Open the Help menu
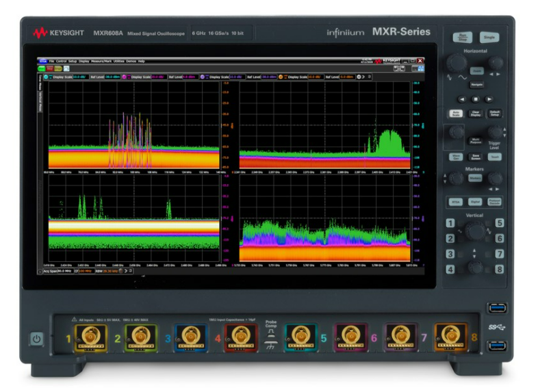Screen dimensions: 540x392 point(141,62)
